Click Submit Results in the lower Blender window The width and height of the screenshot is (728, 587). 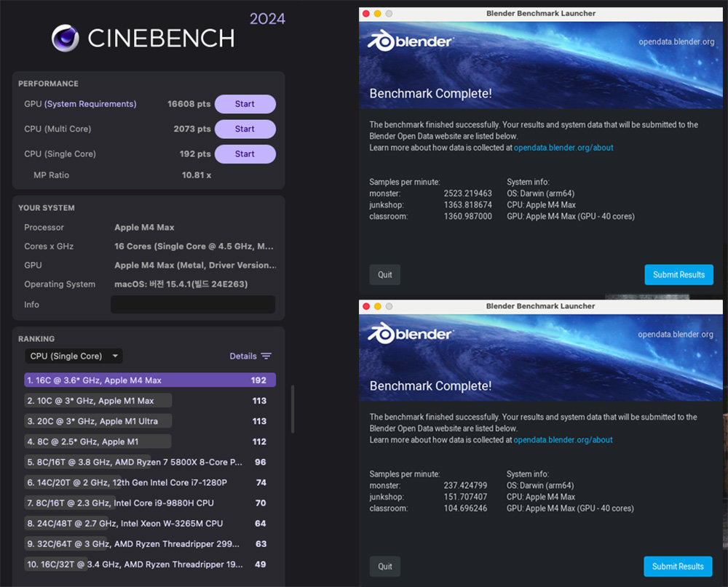click(678, 567)
